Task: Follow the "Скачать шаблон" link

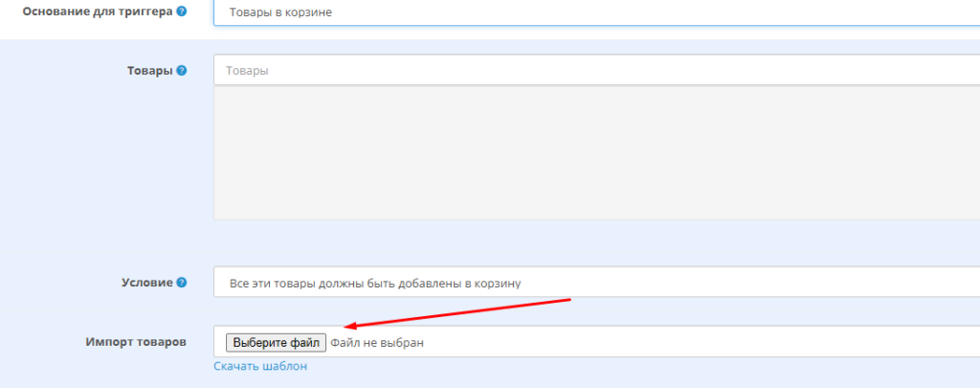Action: click(260, 366)
